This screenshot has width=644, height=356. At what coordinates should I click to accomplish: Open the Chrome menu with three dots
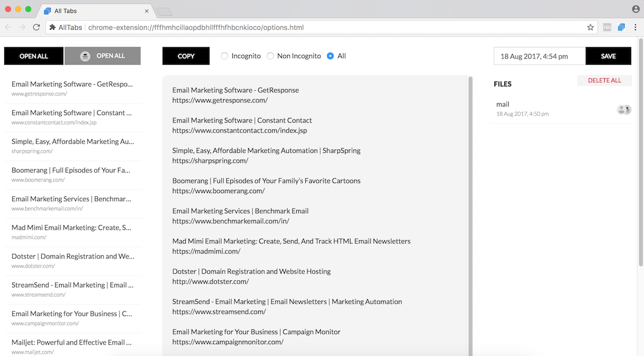pyautogui.click(x=636, y=27)
